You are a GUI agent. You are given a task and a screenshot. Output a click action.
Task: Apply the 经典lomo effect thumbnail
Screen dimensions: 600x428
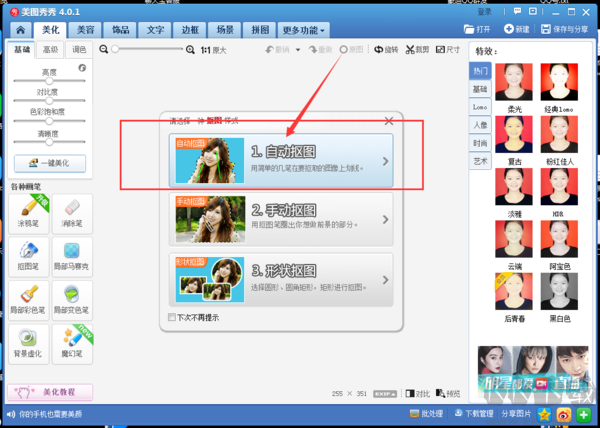[559, 82]
